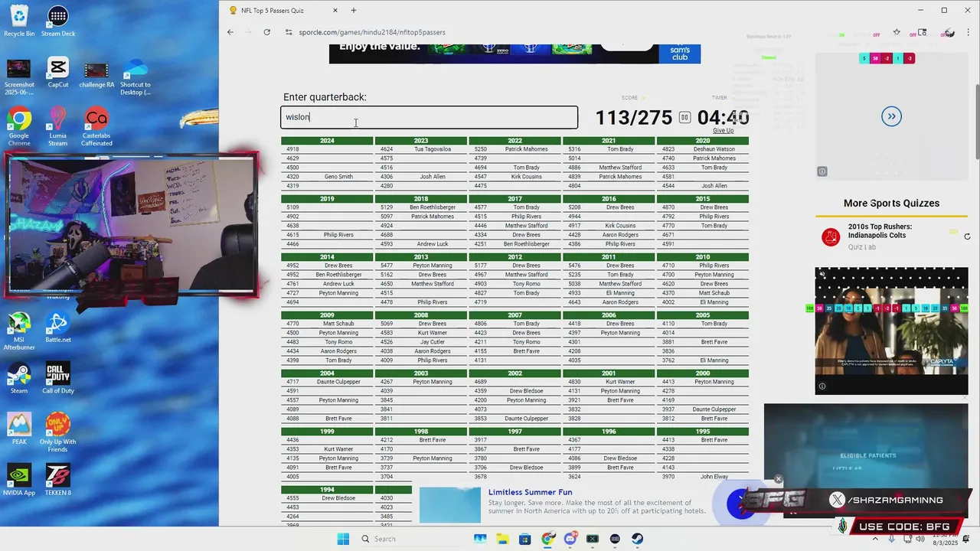Screen dimensions: 980x551
Task: Open the sidebar video ad thumbnail
Action: [x=891, y=331]
